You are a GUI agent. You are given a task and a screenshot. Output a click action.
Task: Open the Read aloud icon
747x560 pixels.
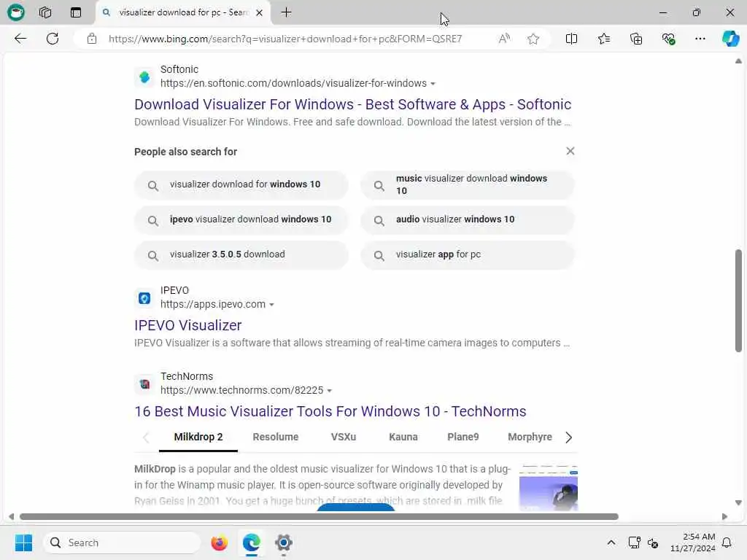tap(504, 39)
